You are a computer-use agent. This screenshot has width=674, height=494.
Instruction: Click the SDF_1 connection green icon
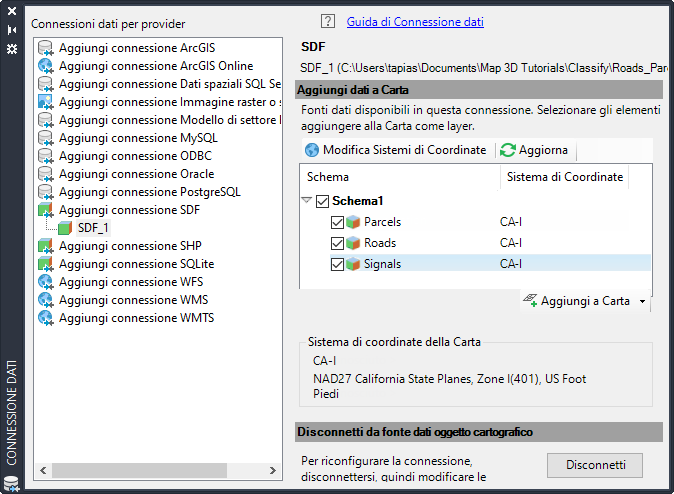(65, 228)
